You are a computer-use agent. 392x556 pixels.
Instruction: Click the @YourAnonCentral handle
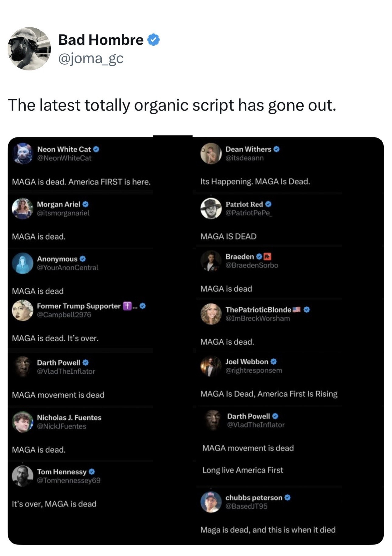tap(68, 267)
